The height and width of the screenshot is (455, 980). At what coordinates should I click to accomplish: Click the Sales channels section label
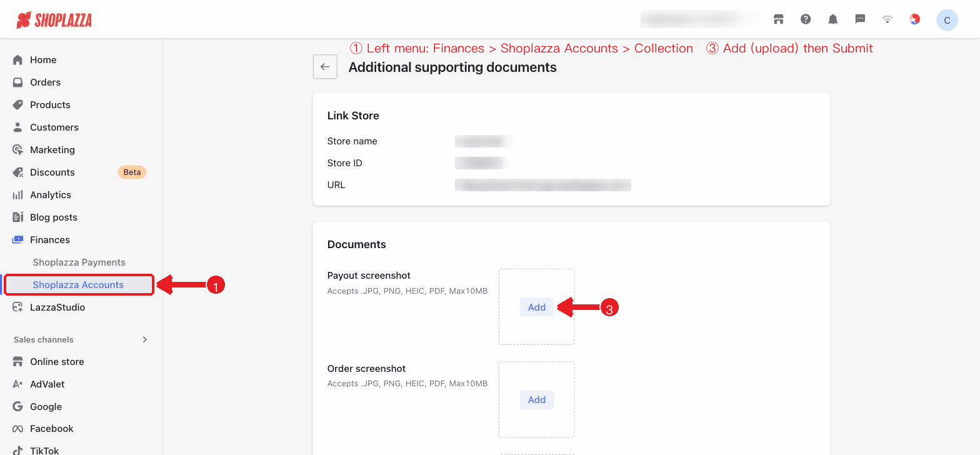44,339
